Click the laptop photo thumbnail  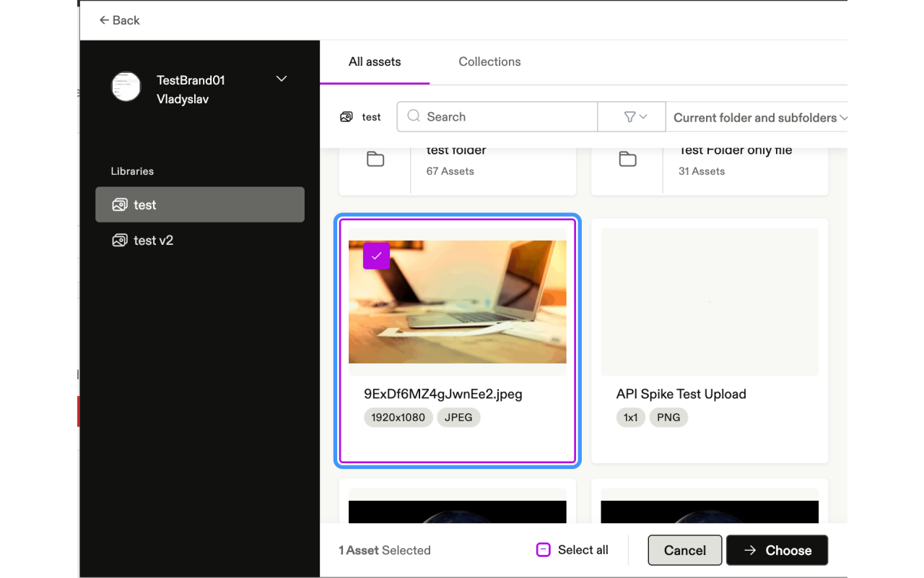458,302
